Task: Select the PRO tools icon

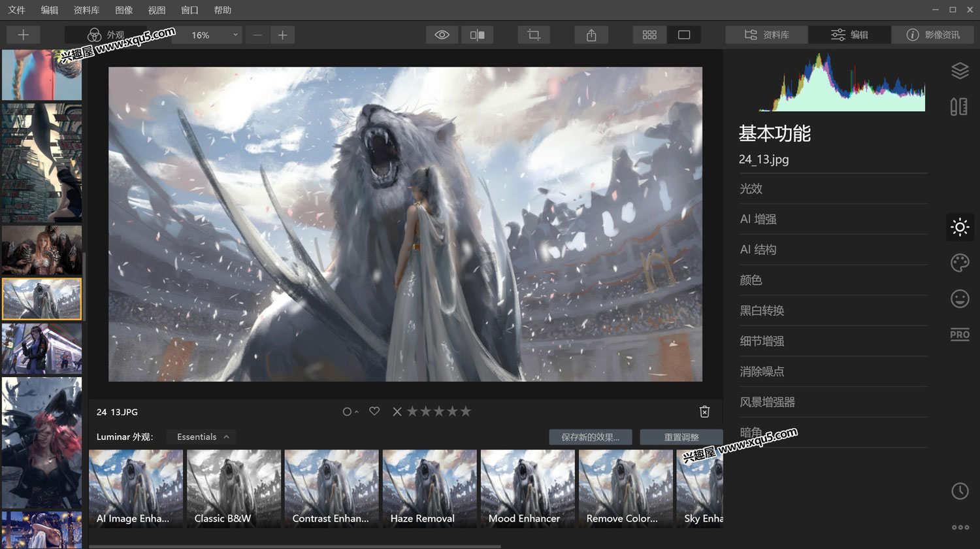Action: pos(960,335)
